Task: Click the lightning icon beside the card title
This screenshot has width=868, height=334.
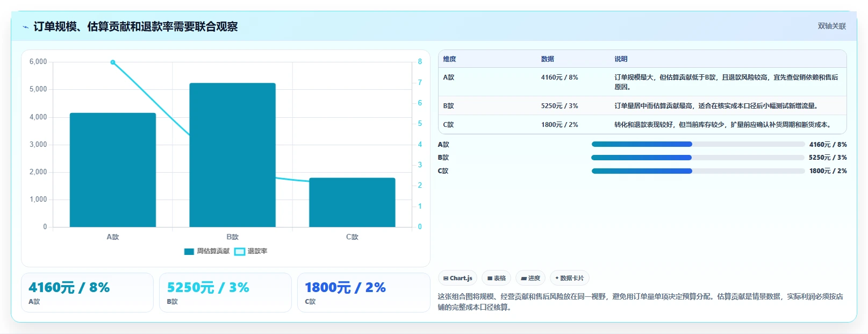Action: point(25,27)
